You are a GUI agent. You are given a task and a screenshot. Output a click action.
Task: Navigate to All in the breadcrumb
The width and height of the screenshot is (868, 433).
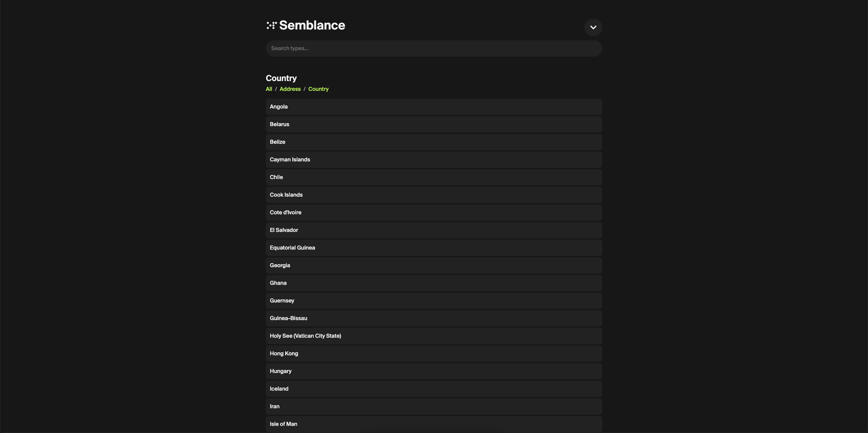pos(269,89)
